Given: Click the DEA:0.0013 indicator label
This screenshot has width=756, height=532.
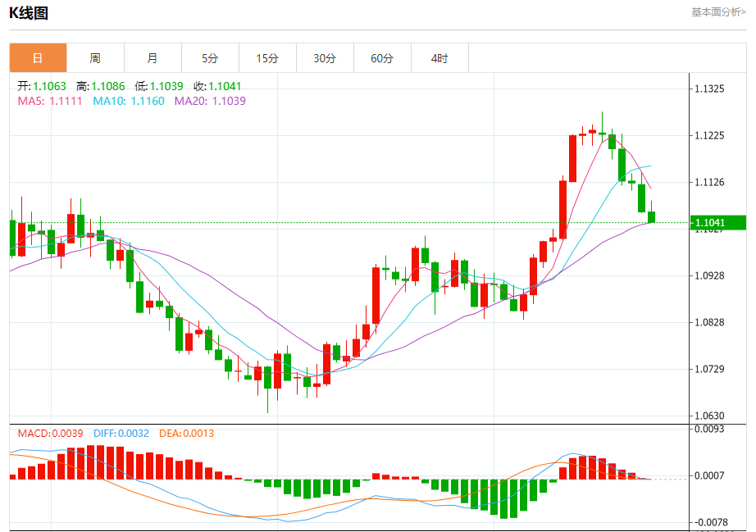Looking at the screenshot, I should [187, 433].
